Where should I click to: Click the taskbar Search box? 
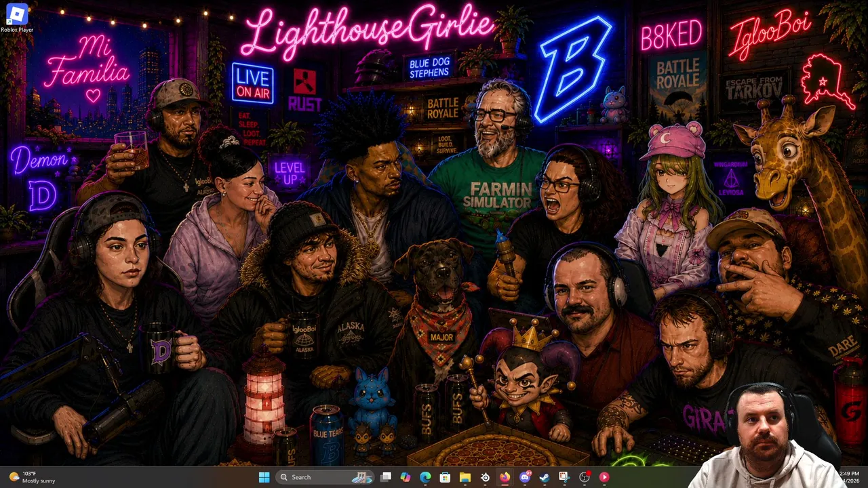[x=324, y=477]
